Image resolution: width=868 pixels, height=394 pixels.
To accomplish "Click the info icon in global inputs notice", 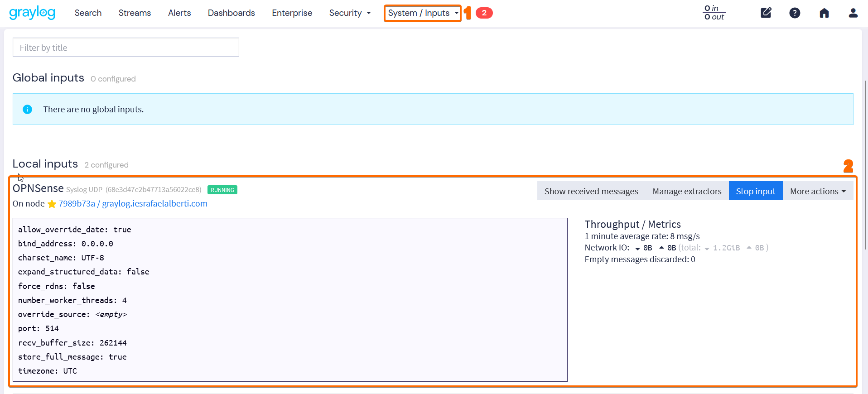I will pos(28,109).
